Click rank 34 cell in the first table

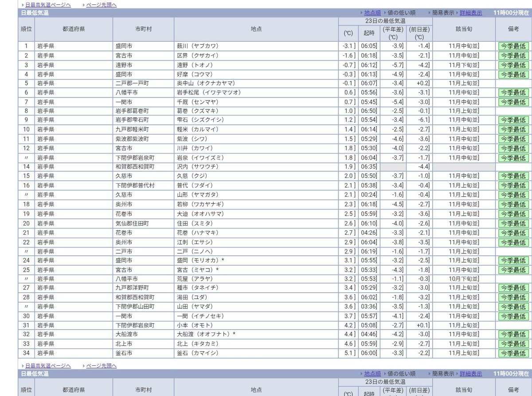(26, 353)
